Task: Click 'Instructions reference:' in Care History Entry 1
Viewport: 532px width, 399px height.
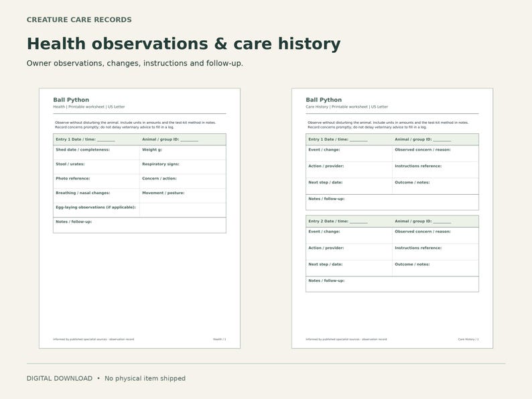Action: tap(436, 170)
